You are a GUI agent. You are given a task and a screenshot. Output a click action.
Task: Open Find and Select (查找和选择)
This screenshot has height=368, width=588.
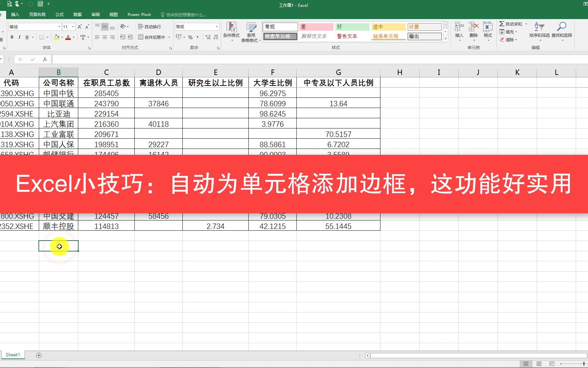pyautogui.click(x=562, y=32)
